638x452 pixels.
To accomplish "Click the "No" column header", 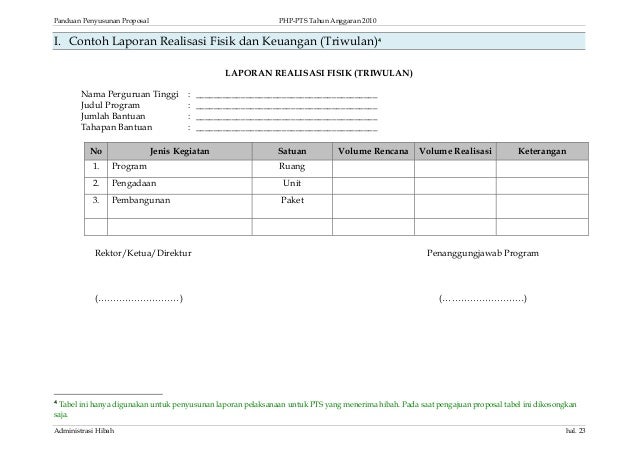I will (x=96, y=151).
